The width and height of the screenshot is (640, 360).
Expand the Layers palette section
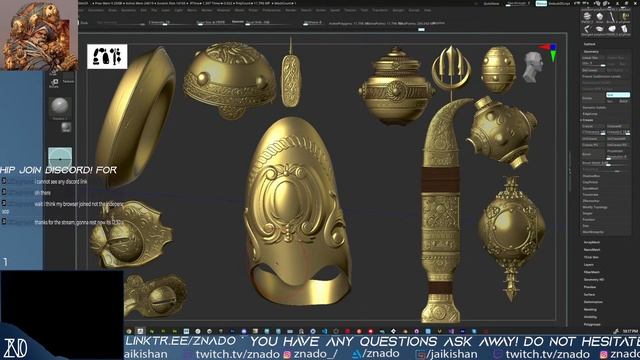588,264
